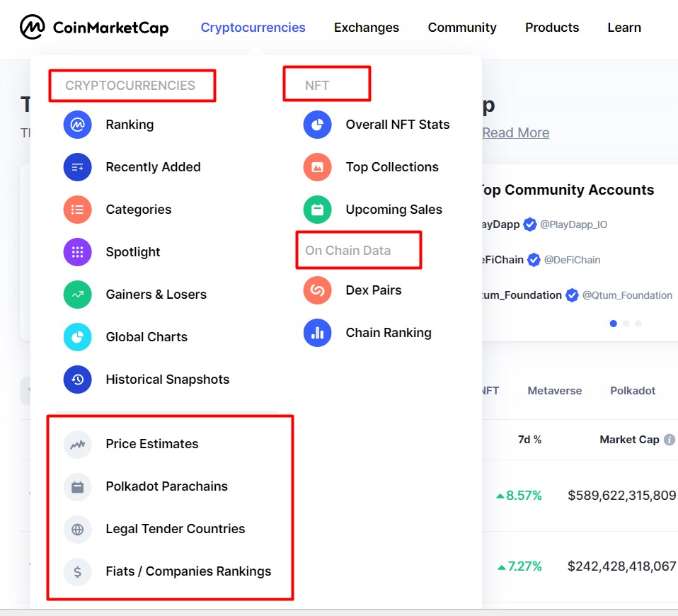
Task: Click the CoinMarketCap logo icon
Action: pos(33,27)
